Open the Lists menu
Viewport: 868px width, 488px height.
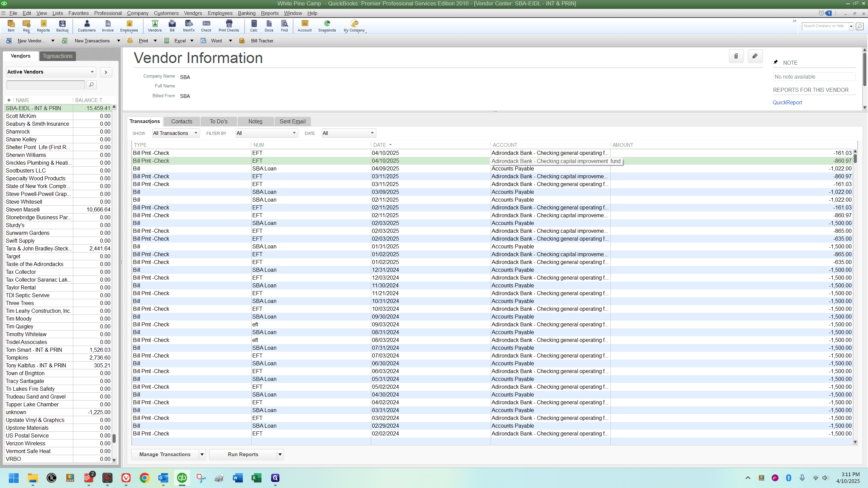tap(58, 13)
